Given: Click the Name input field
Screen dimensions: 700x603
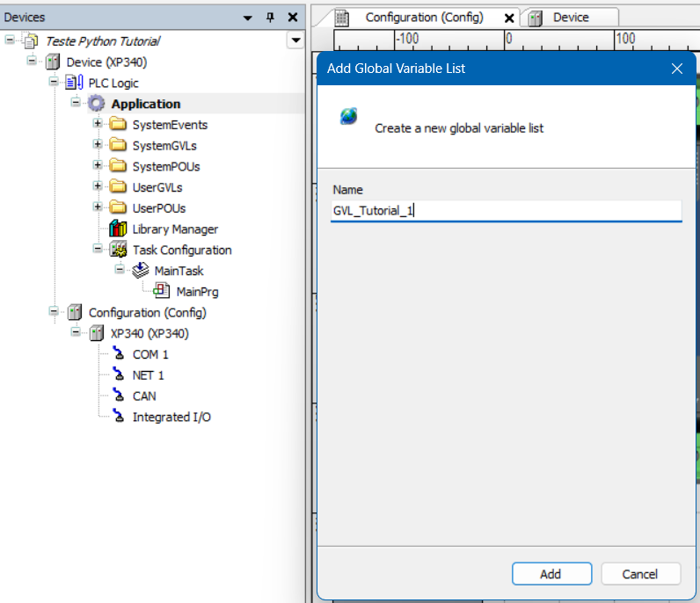Looking at the screenshot, I should 506,211.
